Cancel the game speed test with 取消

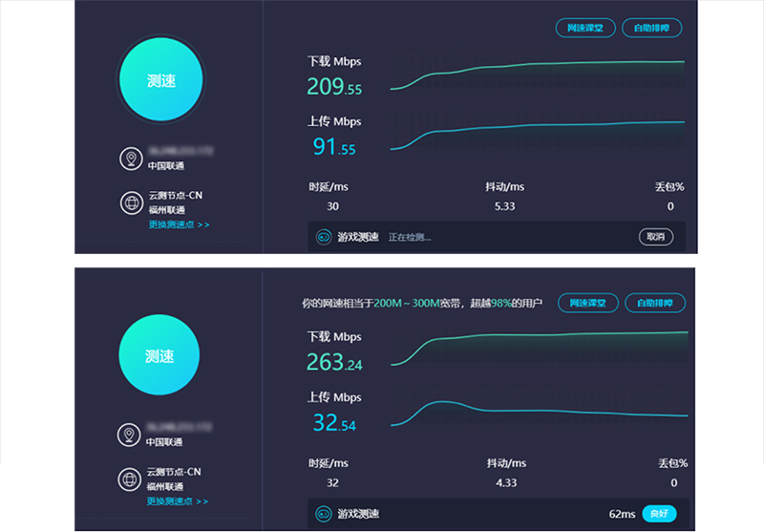click(x=655, y=237)
